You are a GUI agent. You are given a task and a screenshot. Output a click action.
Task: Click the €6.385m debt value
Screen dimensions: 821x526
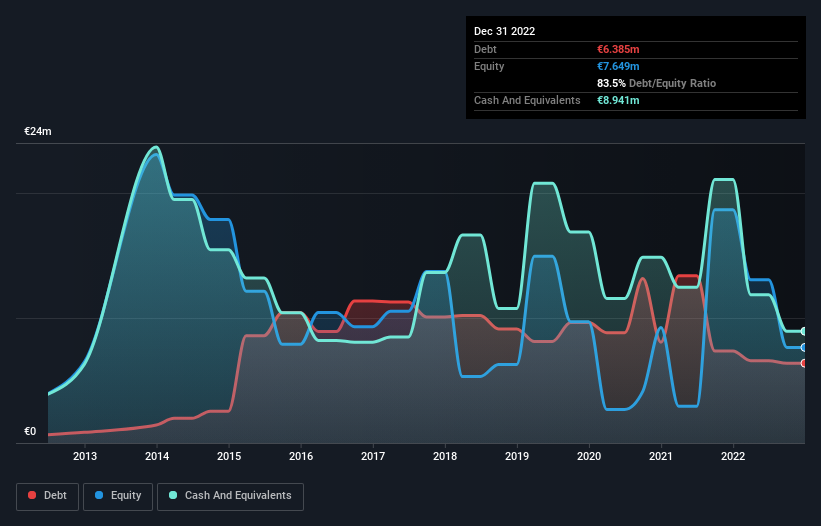(x=618, y=49)
